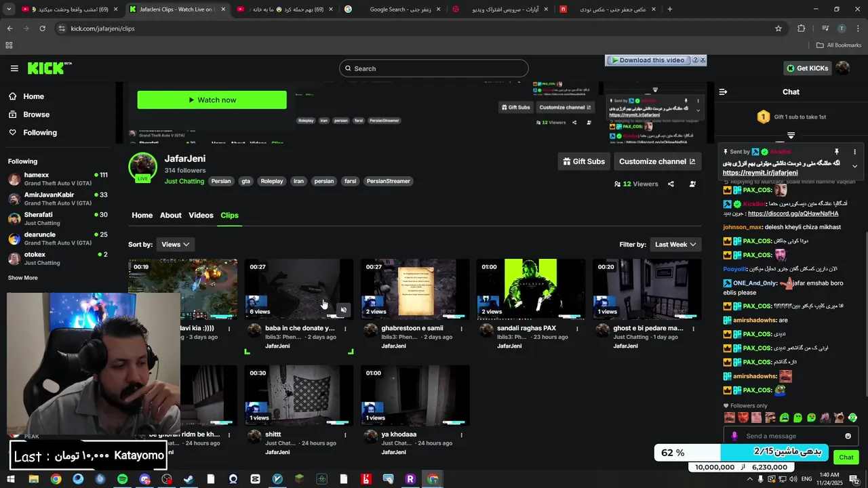
Task: Open Steam from the taskbar
Action: [x=189, y=479]
